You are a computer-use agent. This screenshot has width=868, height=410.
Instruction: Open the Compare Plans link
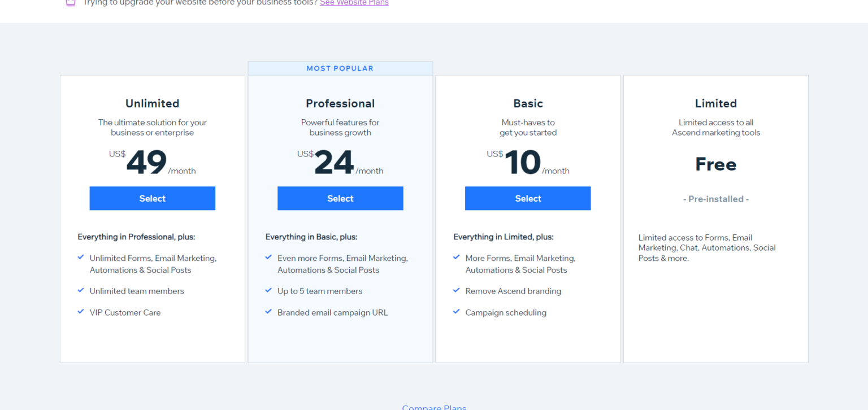pyautogui.click(x=434, y=407)
